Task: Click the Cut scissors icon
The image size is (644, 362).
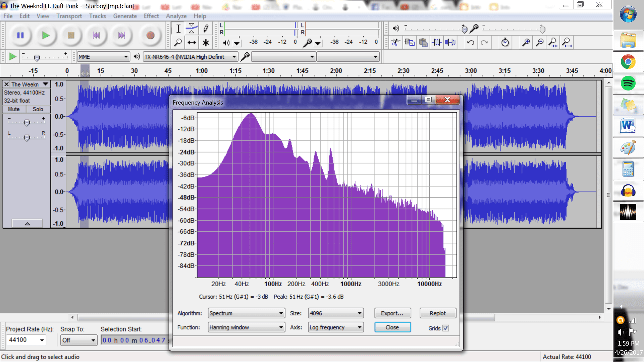Action: [395, 43]
